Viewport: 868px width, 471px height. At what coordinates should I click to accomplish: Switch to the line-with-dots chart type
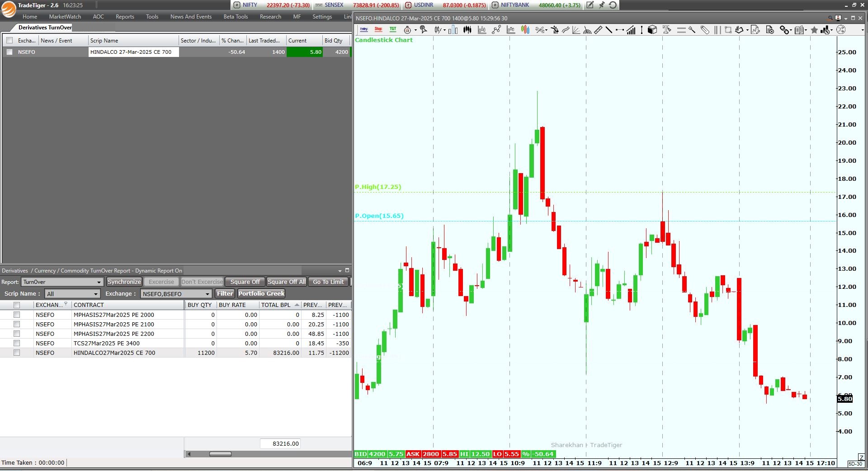(x=496, y=30)
